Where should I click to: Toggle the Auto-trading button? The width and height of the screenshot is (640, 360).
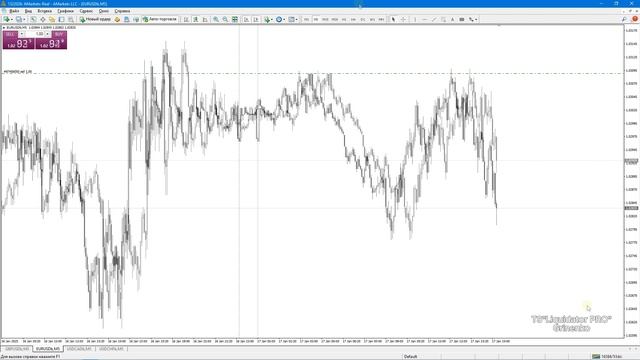click(x=160, y=19)
